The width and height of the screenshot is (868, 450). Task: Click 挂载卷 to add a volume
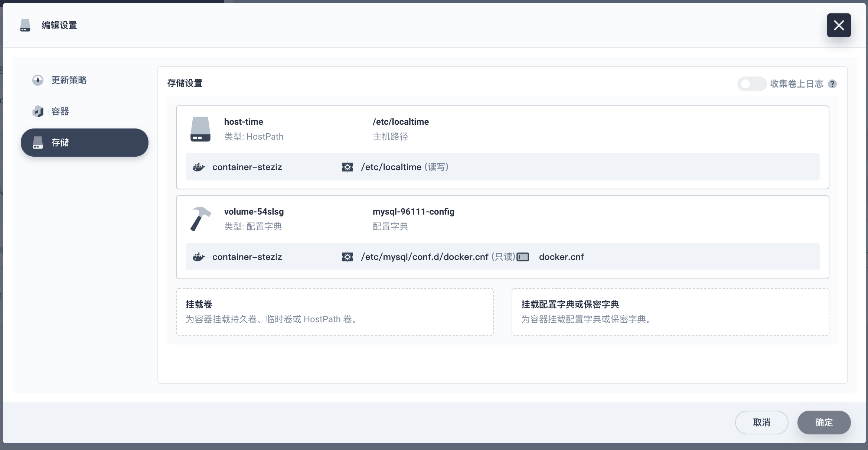click(335, 312)
